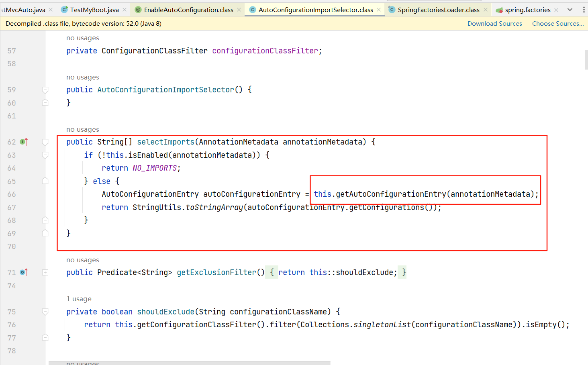The image size is (588, 365).
Task: Close SpringFactoriesLoader.class tab
Action: [485, 10]
